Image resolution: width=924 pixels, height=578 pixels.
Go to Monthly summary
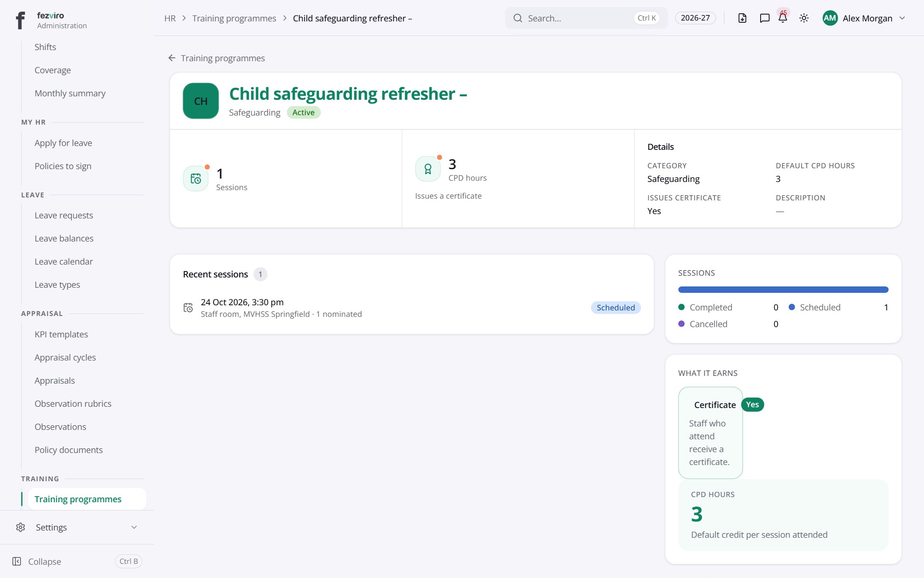tap(70, 93)
